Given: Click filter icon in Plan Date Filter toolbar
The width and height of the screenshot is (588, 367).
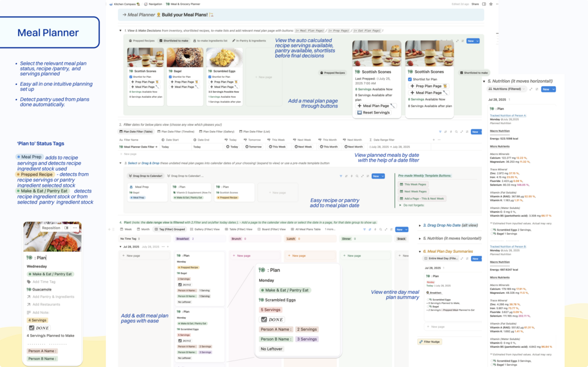Looking at the screenshot, I should coord(440,132).
